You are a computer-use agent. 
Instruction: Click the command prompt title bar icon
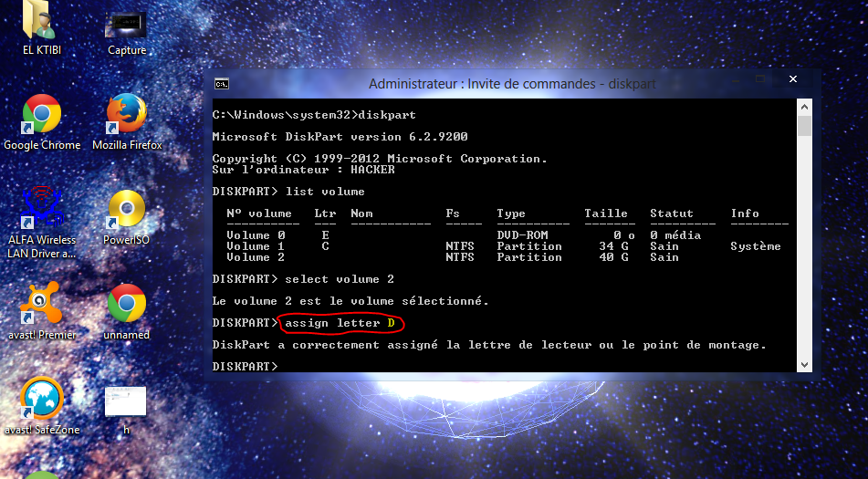click(x=222, y=84)
